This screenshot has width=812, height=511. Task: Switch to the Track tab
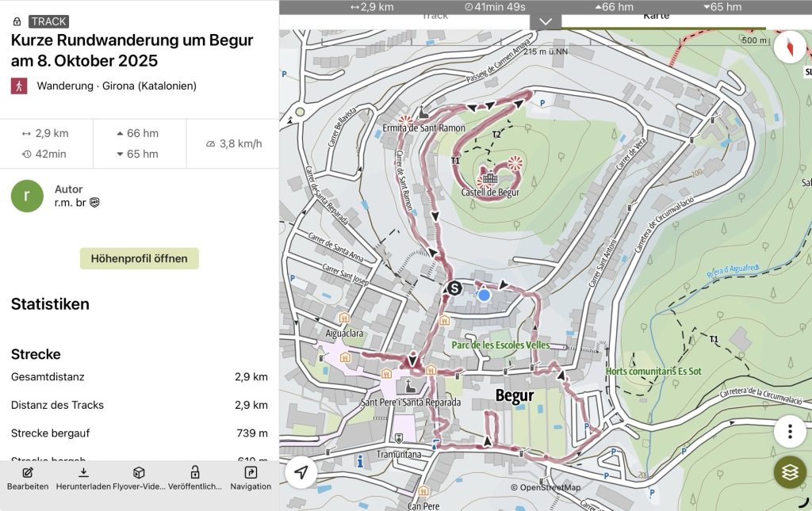[x=435, y=16]
